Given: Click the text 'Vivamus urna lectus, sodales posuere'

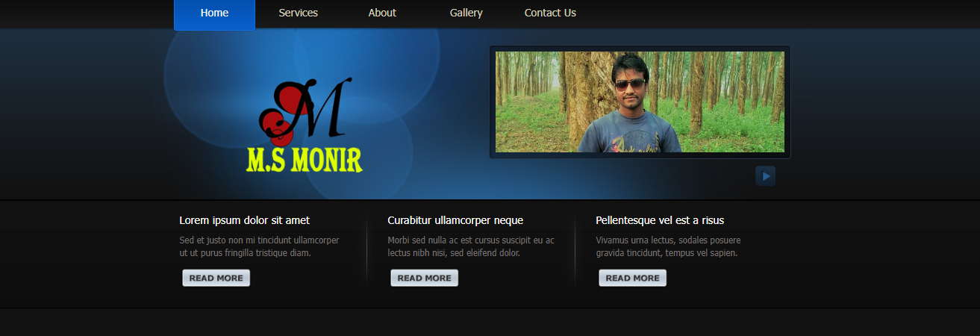Looking at the screenshot, I should point(668,240).
